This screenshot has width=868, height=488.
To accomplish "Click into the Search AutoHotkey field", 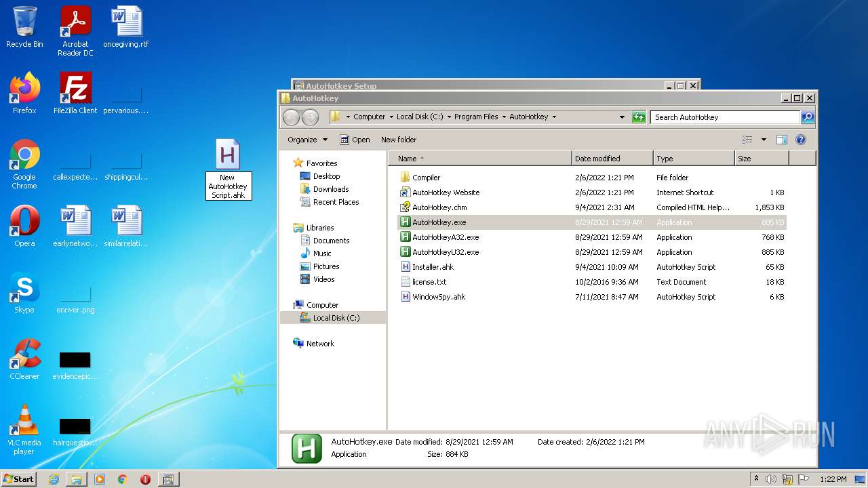I will pyautogui.click(x=724, y=117).
